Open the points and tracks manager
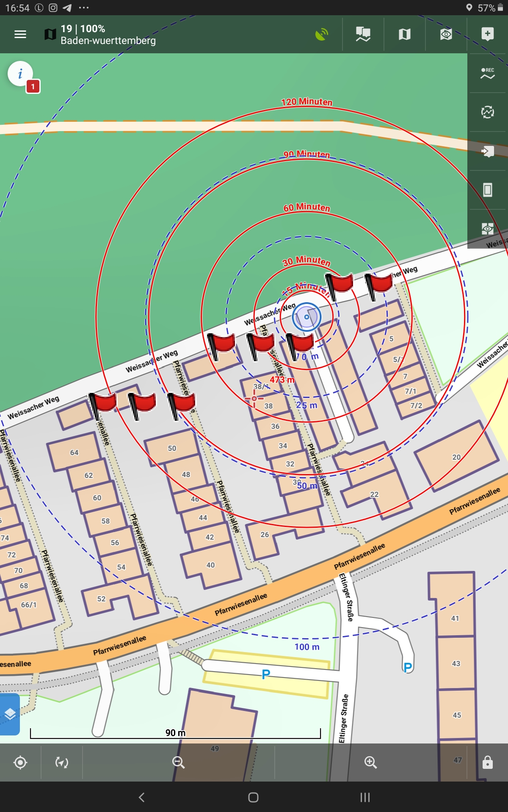The width and height of the screenshot is (508, 812). pos(363,34)
